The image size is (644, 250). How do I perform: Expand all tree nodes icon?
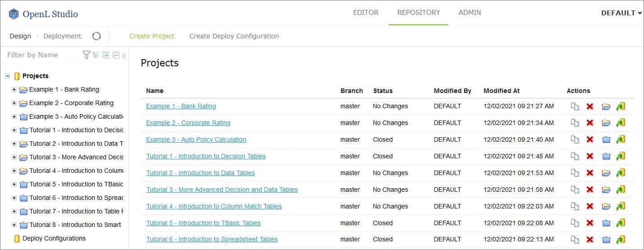[x=106, y=55]
